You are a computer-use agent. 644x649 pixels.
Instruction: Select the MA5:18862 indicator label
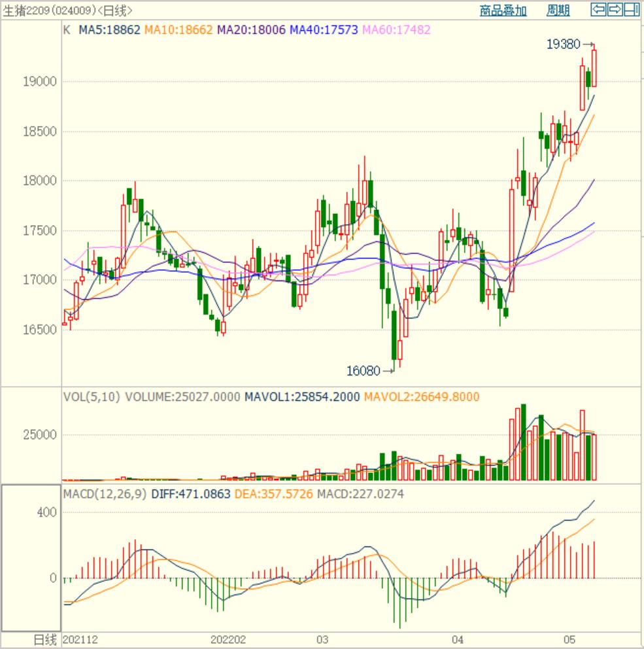[x=109, y=29]
